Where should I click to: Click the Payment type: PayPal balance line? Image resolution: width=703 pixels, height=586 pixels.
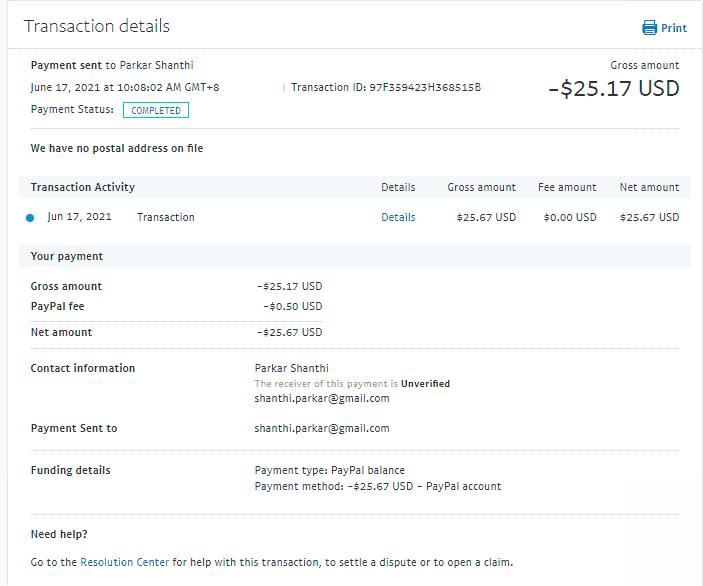click(x=330, y=470)
